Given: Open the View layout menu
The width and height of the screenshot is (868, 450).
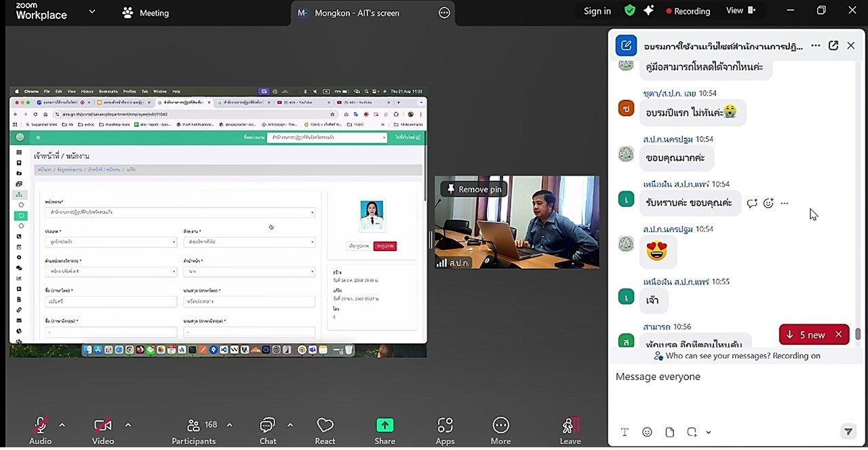Looking at the screenshot, I should click(741, 11).
